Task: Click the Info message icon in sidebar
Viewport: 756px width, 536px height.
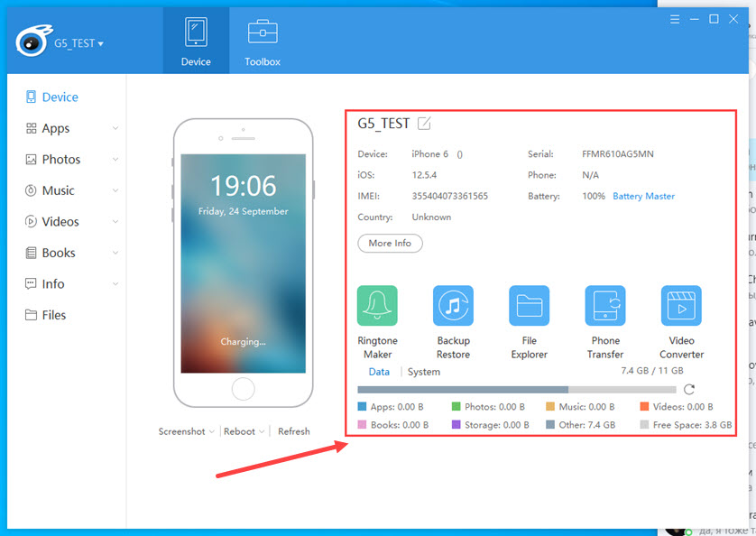Action: (x=31, y=283)
